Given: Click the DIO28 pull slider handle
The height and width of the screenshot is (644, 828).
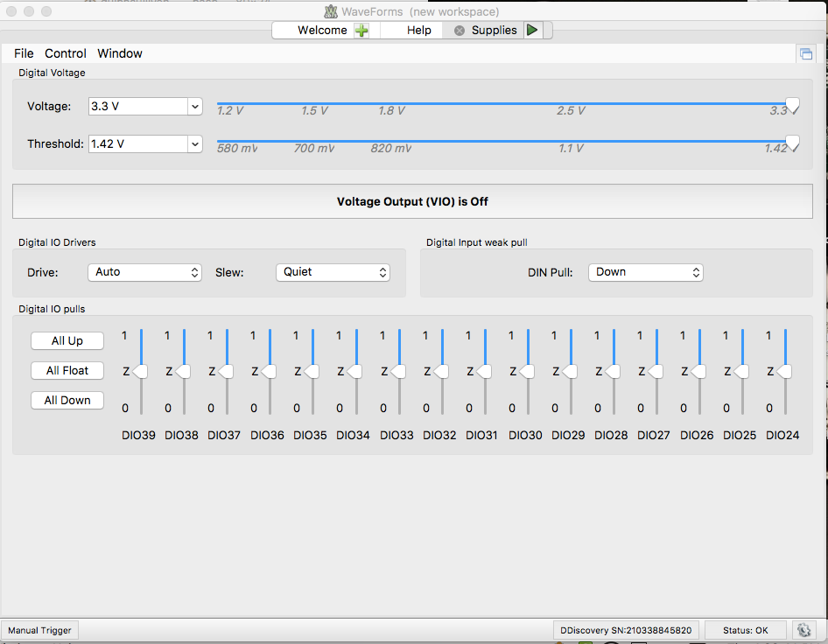Looking at the screenshot, I should (613, 372).
